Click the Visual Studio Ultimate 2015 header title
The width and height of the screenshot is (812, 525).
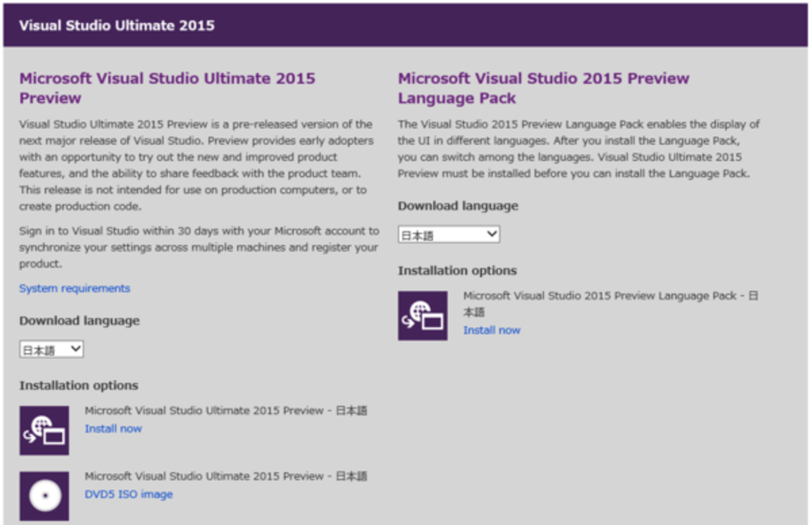(117, 26)
